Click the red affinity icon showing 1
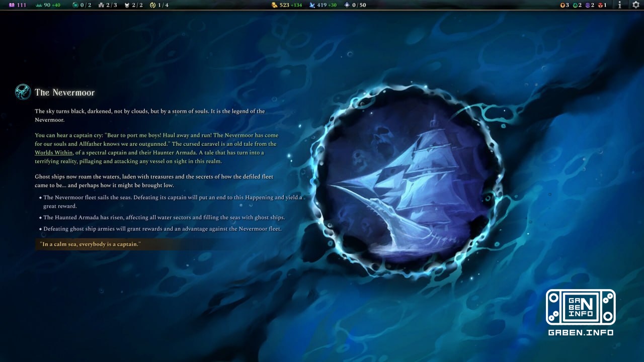This screenshot has width=644, height=362. [x=600, y=5]
